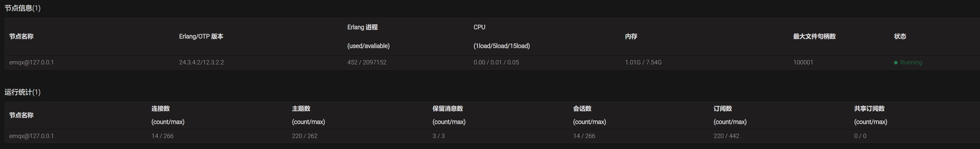Click the 220 / 442 subscriptions value
Image resolution: width=980 pixels, height=149 pixels.
726,136
